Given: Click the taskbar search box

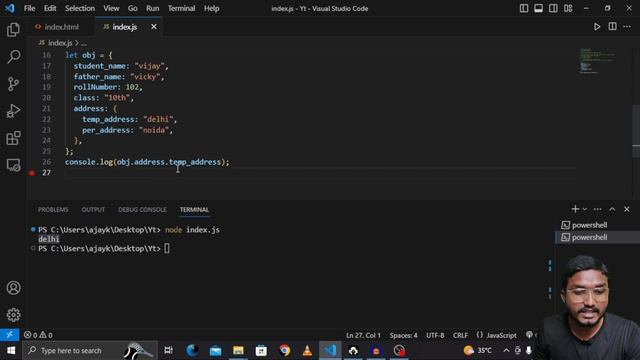Looking at the screenshot, I should [90, 350].
